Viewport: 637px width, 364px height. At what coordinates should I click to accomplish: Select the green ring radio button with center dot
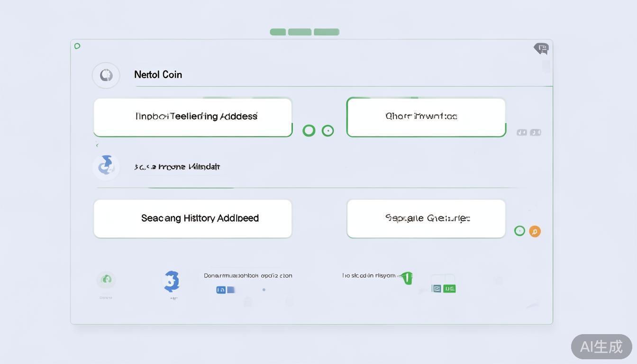(328, 131)
